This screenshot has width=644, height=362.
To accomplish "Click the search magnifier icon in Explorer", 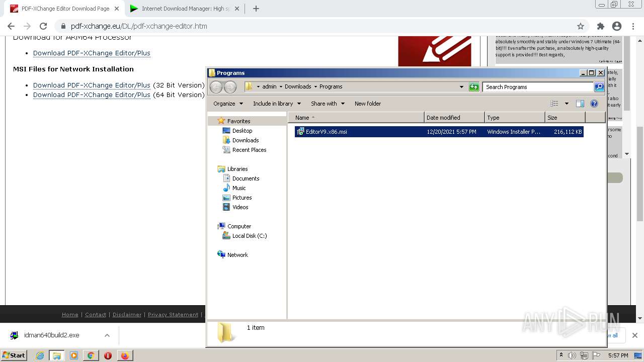I will [599, 87].
